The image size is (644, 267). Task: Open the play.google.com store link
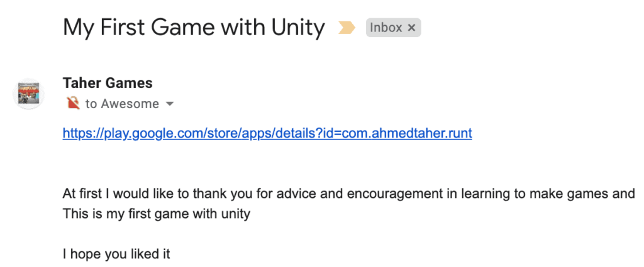(x=267, y=133)
